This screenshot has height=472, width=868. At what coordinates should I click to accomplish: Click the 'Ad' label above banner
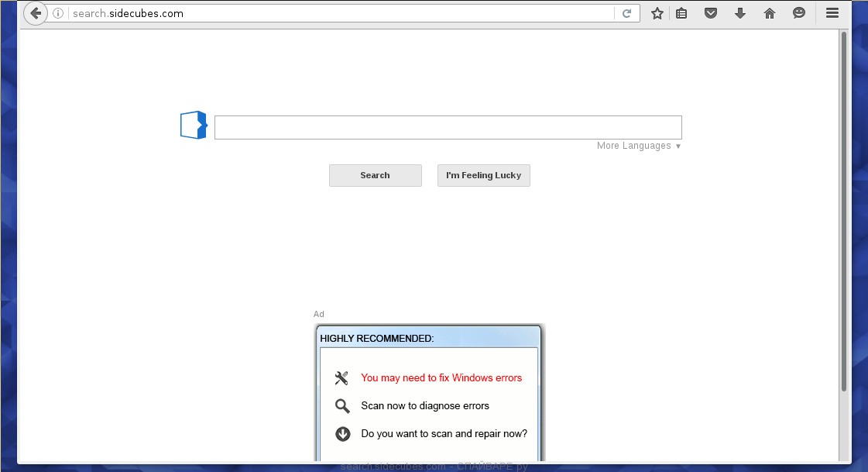(x=319, y=314)
